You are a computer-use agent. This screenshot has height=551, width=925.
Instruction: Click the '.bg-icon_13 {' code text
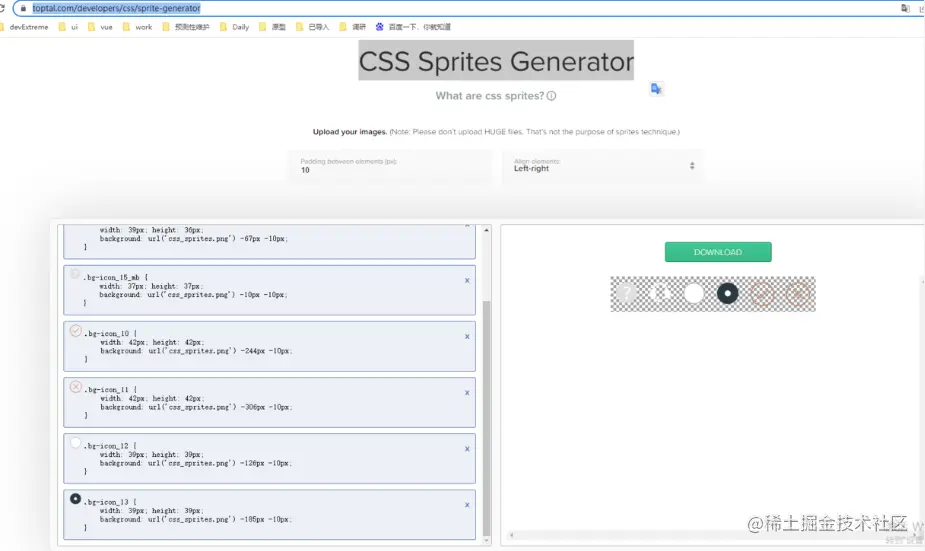pyautogui.click(x=110, y=502)
